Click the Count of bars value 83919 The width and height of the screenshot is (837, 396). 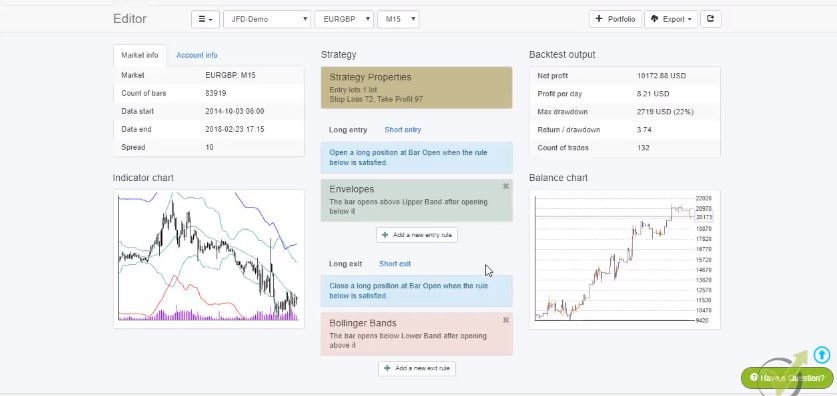click(x=216, y=93)
